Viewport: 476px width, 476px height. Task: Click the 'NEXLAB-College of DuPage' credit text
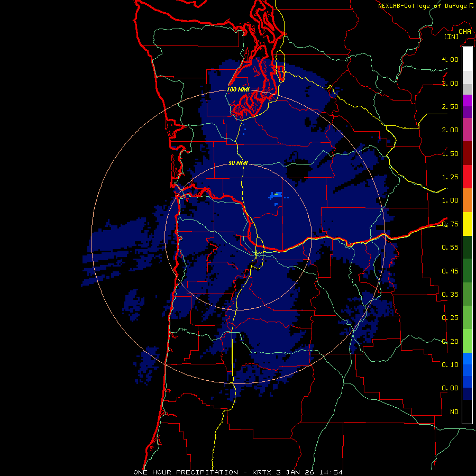click(422, 6)
